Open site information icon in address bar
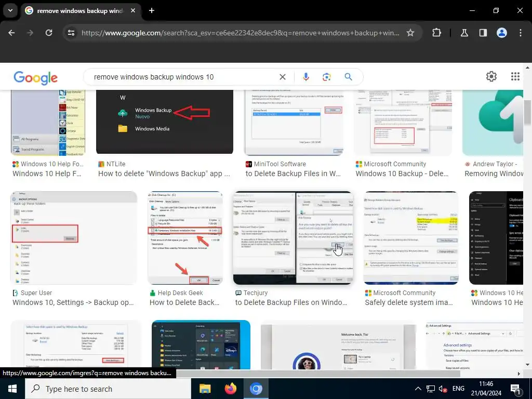Viewport: 532px width, 399px height. point(71,33)
